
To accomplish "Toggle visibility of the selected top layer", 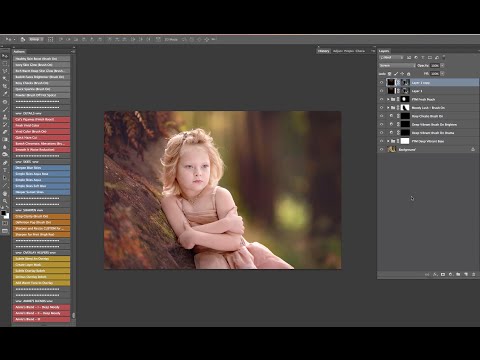I will tap(381, 82).
